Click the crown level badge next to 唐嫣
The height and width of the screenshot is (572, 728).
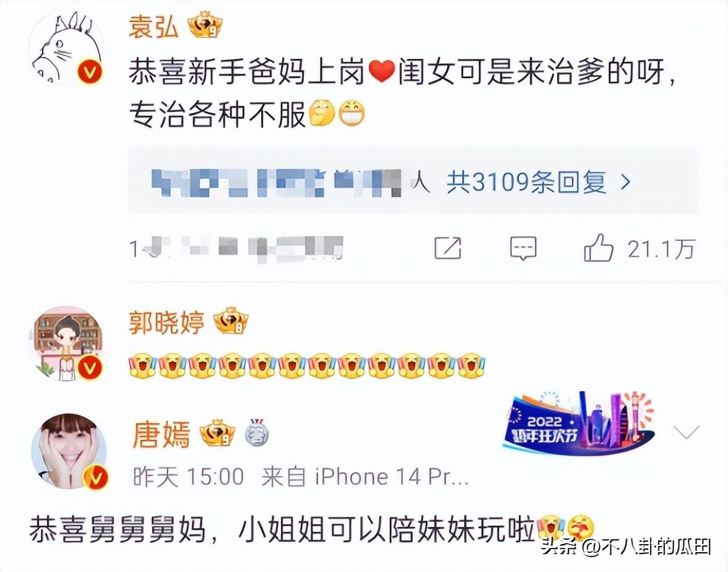click(x=217, y=433)
